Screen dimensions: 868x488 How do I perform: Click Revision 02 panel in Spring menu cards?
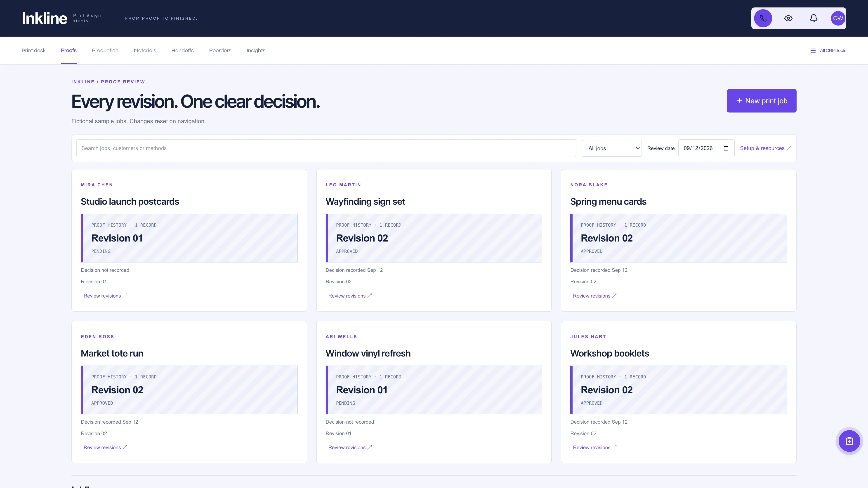point(678,238)
